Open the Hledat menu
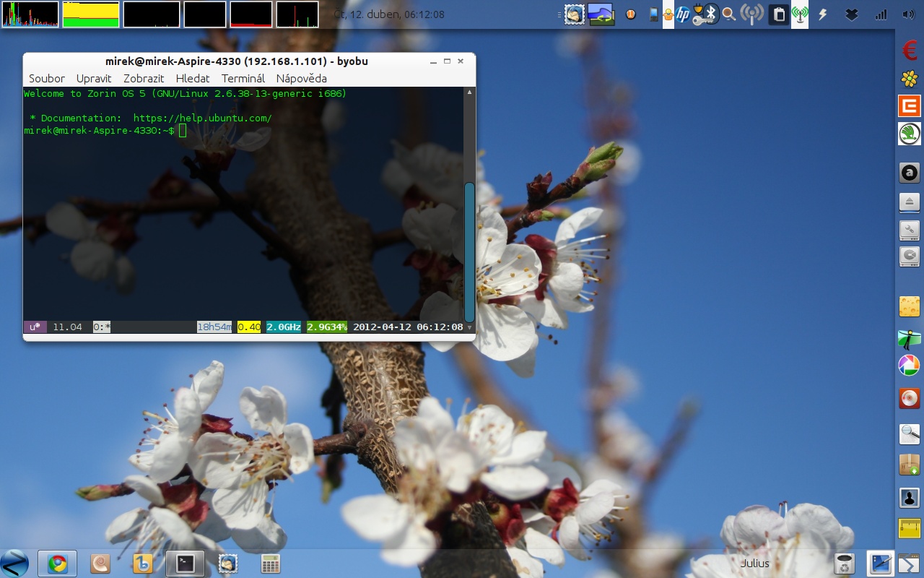 [x=193, y=78]
